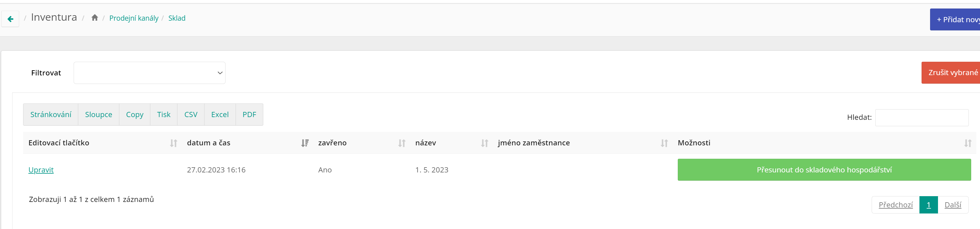Sort by Možnosti column arrows

[968, 143]
